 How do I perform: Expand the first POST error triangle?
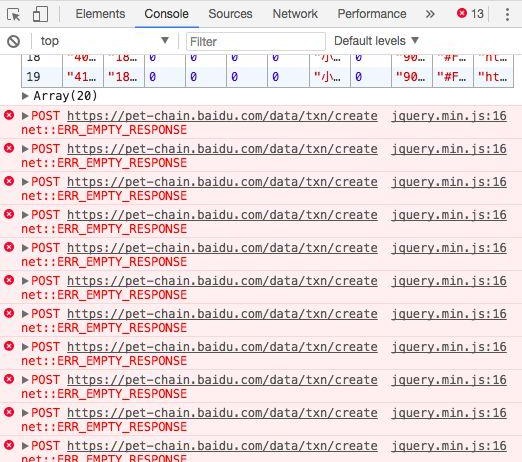click(x=25, y=116)
